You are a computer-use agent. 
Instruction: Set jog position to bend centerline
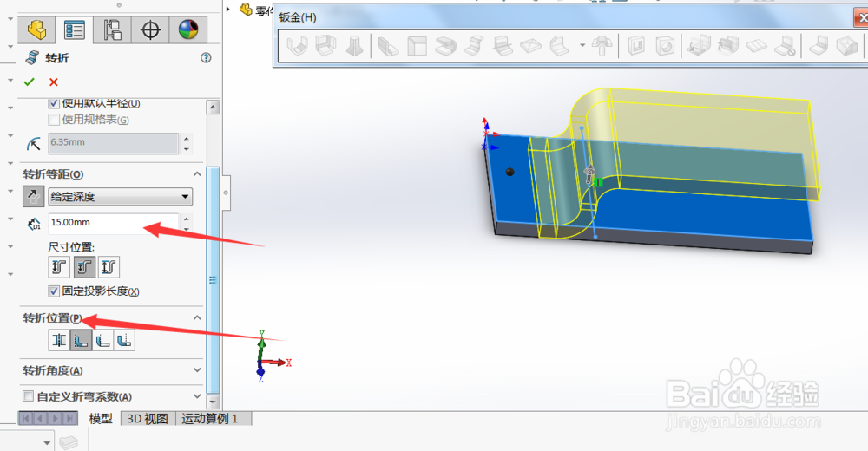click(x=59, y=340)
